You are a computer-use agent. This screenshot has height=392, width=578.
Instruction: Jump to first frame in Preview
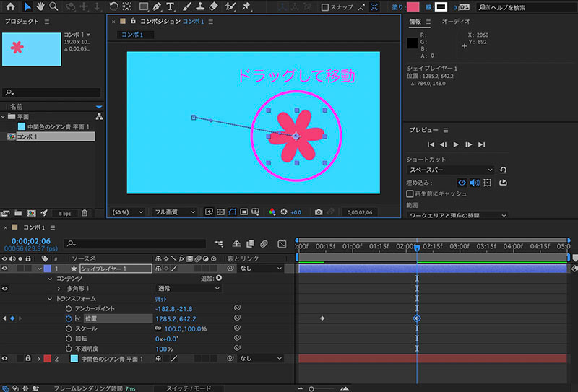[431, 144]
